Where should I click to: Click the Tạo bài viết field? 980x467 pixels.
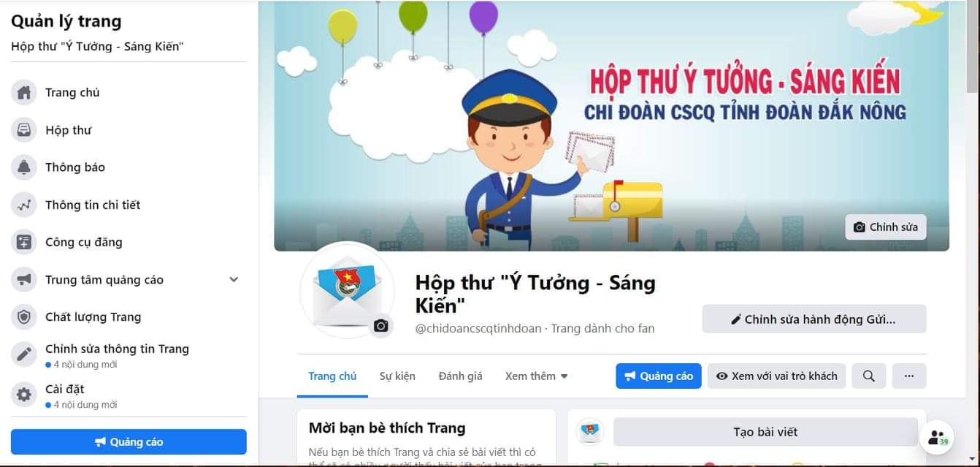coord(765,432)
